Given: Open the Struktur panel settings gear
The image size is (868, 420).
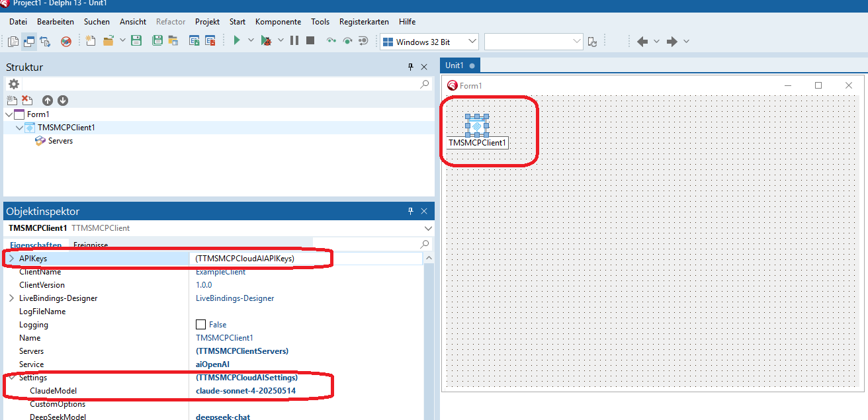Looking at the screenshot, I should (13, 84).
